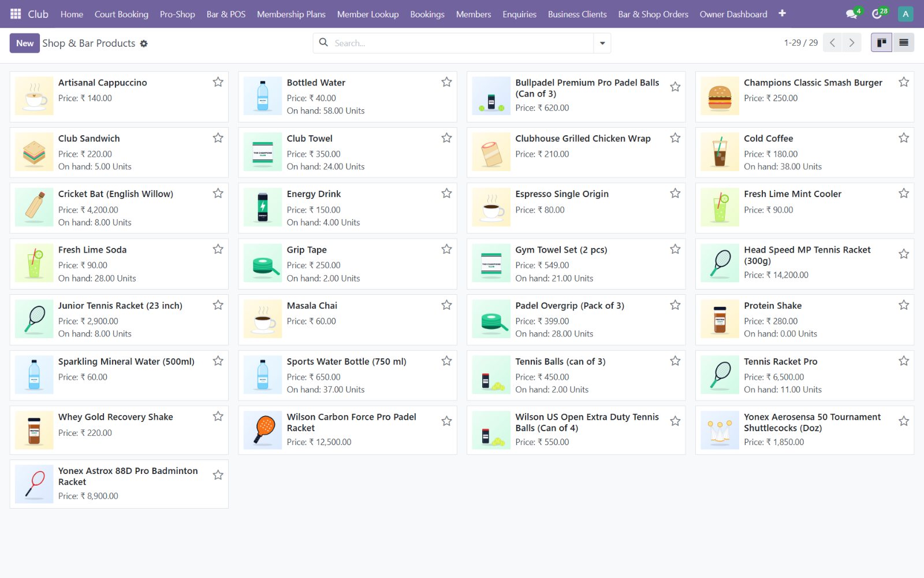The image size is (924, 578).
Task: Open the activities clock icon
Action: click(877, 14)
